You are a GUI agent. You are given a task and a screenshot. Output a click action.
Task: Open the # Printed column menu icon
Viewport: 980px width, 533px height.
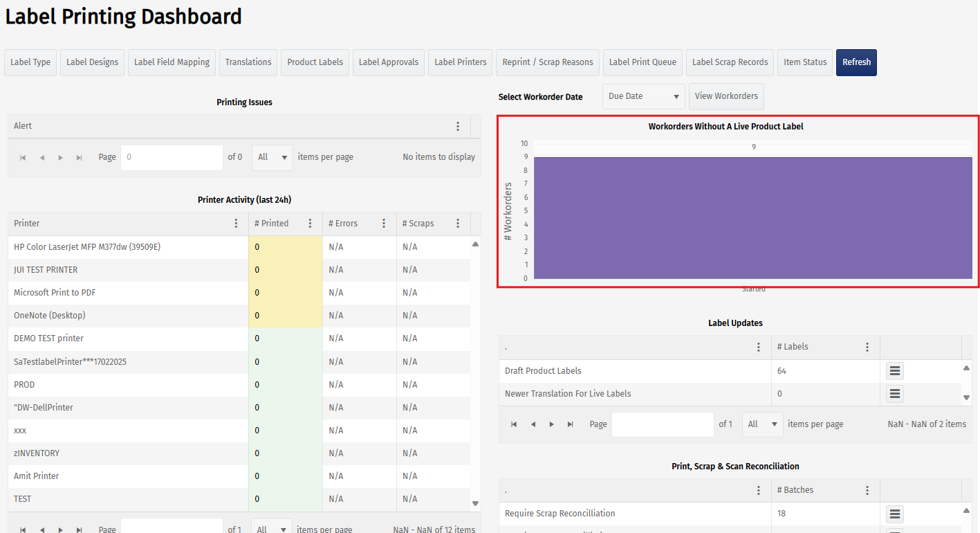tap(310, 224)
